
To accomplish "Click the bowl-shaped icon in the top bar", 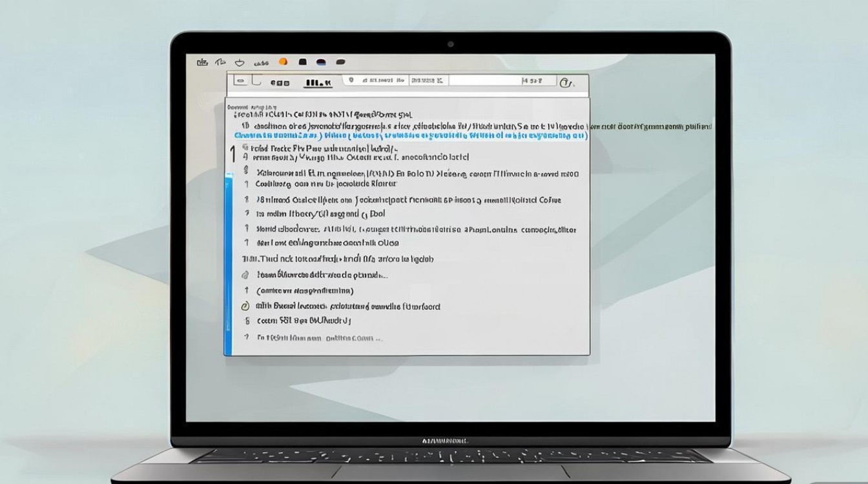I will tap(240, 63).
